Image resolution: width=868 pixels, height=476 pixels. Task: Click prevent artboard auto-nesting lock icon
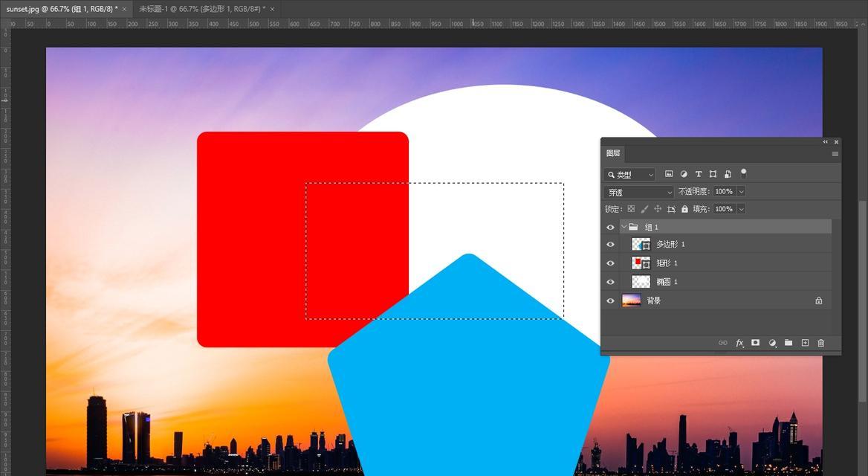coord(672,209)
